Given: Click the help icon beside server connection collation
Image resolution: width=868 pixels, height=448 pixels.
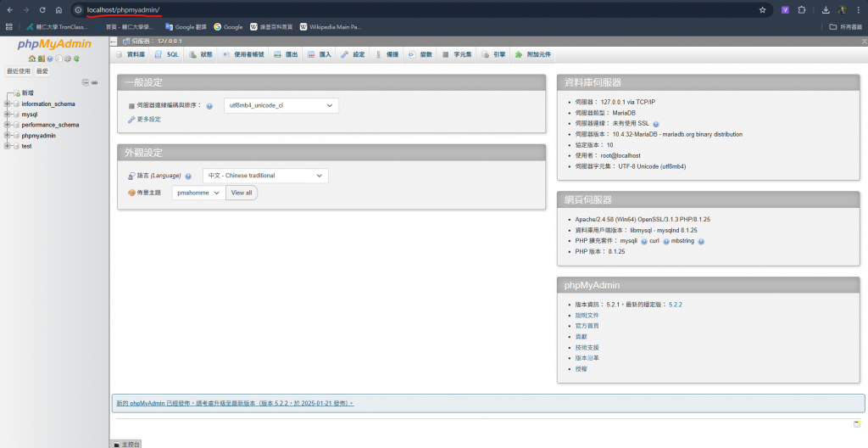Looking at the screenshot, I should tap(209, 106).
